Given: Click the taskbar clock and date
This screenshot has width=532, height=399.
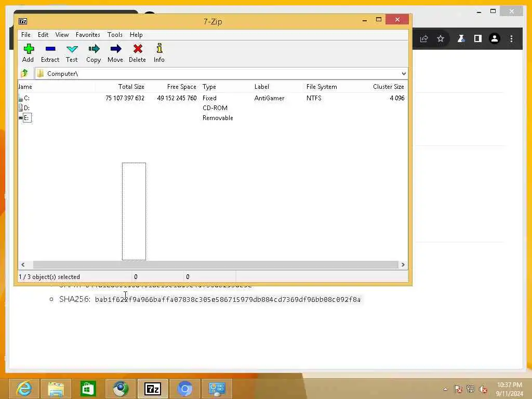Looking at the screenshot, I should pyautogui.click(x=509, y=389).
